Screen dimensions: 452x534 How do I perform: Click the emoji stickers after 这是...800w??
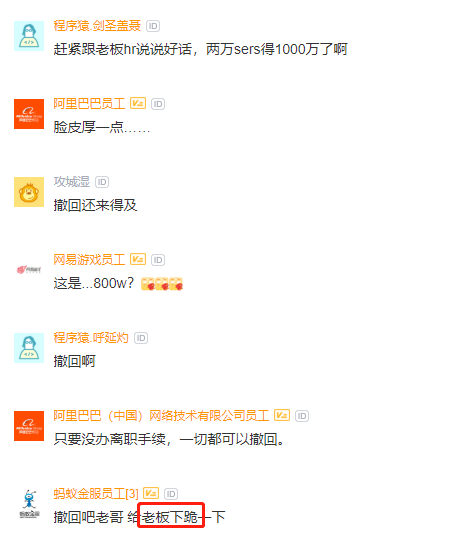point(162,283)
